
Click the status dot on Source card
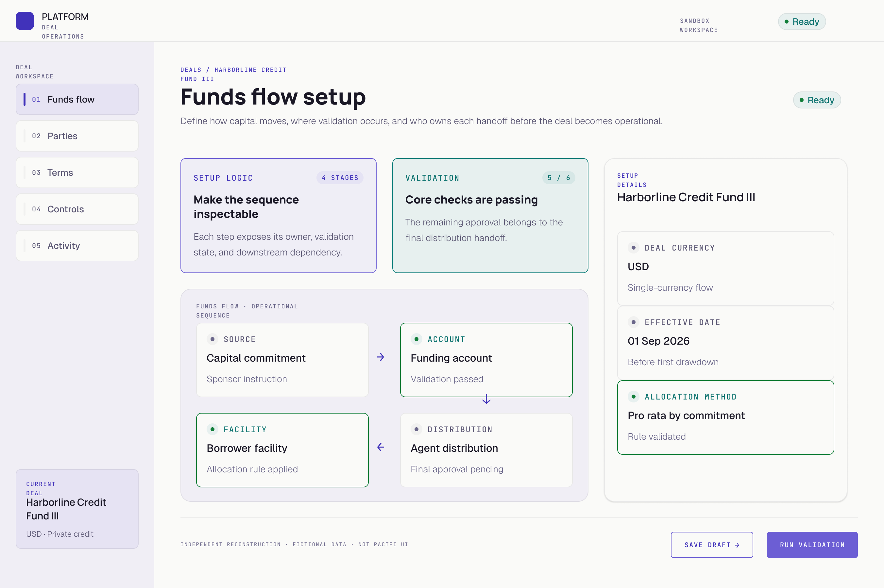click(212, 339)
